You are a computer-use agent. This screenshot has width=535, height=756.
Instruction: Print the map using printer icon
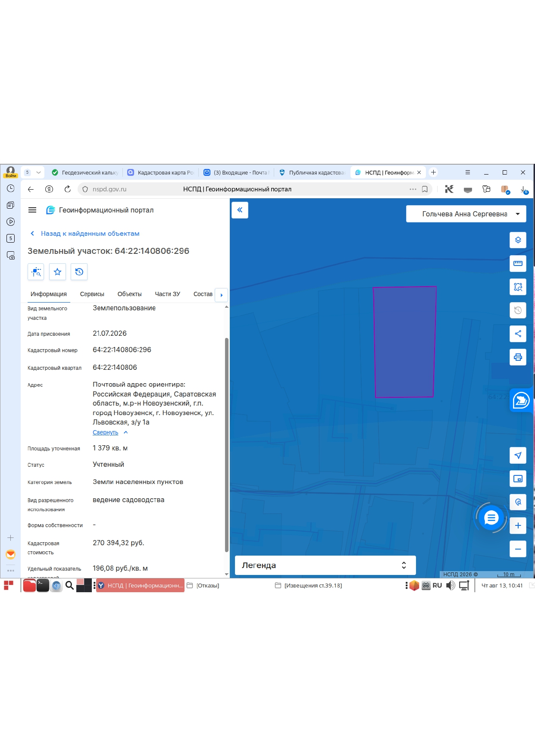tap(518, 357)
